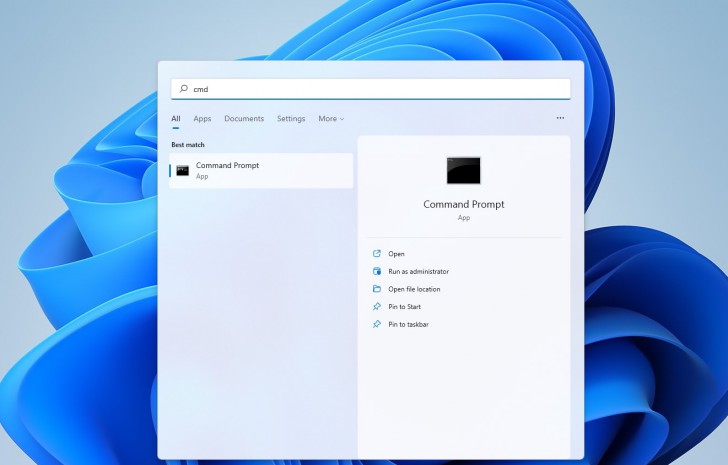Click the Best match heading text
The height and width of the screenshot is (465, 728).
[188, 145]
